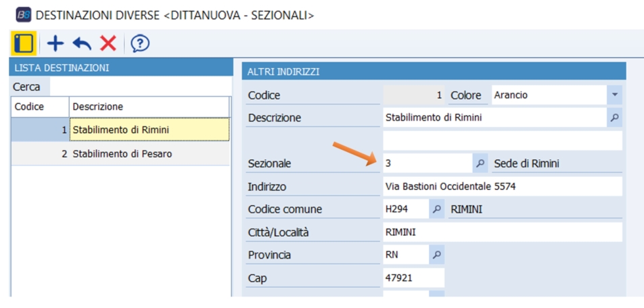This screenshot has height=308, width=644.
Task: Search Codice comune with magnifier icon
Action: pos(437,209)
